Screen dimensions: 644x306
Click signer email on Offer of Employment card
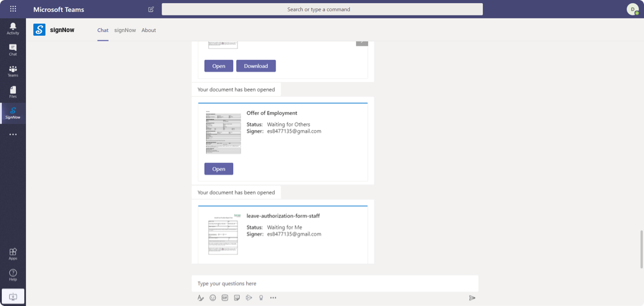pyautogui.click(x=294, y=131)
